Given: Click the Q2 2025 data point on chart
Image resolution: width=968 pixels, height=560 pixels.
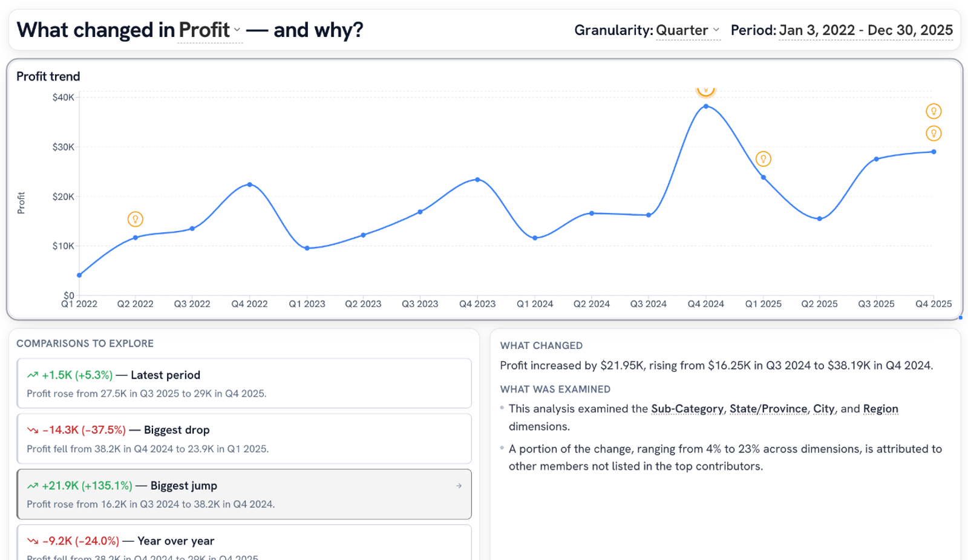Looking at the screenshot, I should (x=820, y=219).
